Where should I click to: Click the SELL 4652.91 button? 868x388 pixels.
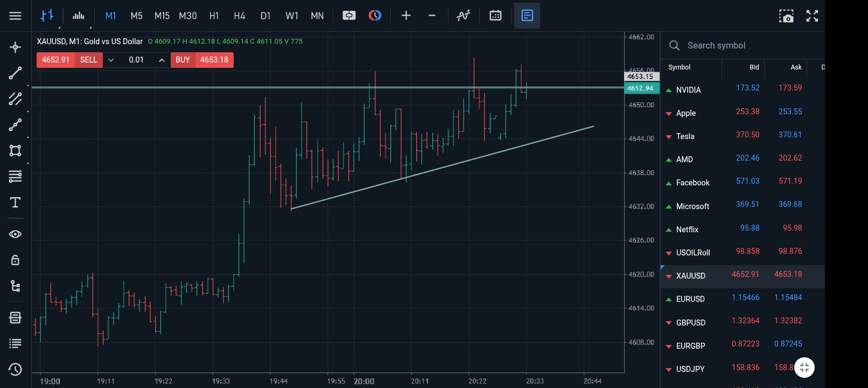69,60
